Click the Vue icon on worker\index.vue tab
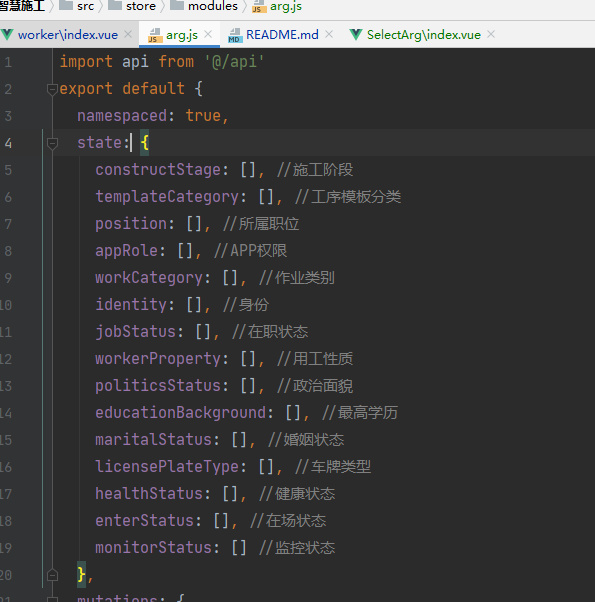The height and width of the screenshot is (602, 595). [7, 35]
